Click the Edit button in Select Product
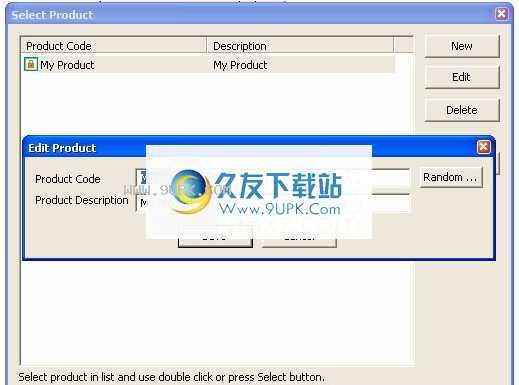This screenshot has width=519, height=385. (462, 77)
